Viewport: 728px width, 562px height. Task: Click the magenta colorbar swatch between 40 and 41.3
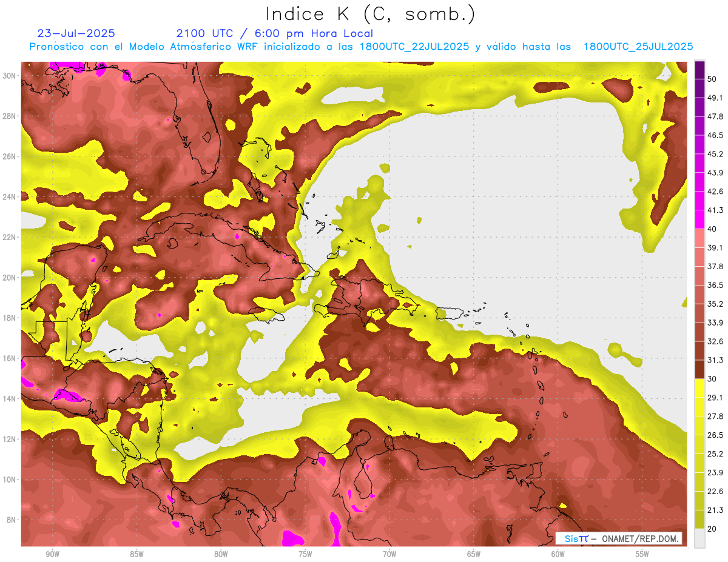699,219
